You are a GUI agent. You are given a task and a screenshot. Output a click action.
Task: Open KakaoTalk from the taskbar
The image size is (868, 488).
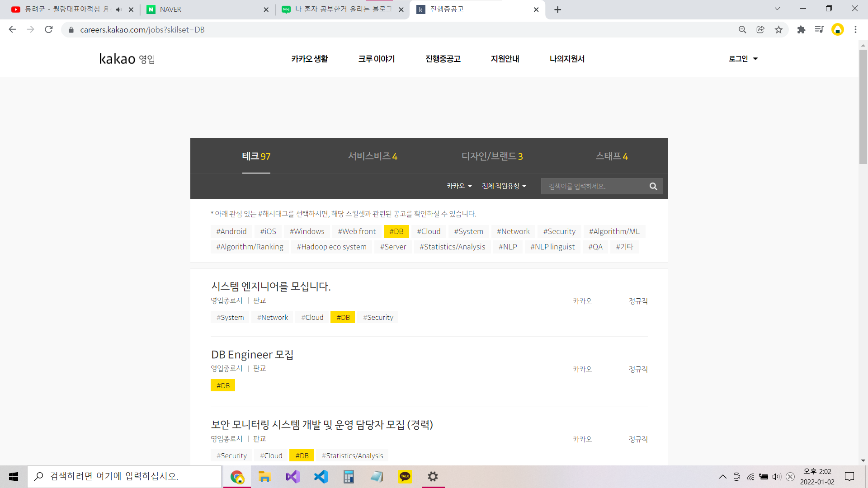(x=405, y=476)
